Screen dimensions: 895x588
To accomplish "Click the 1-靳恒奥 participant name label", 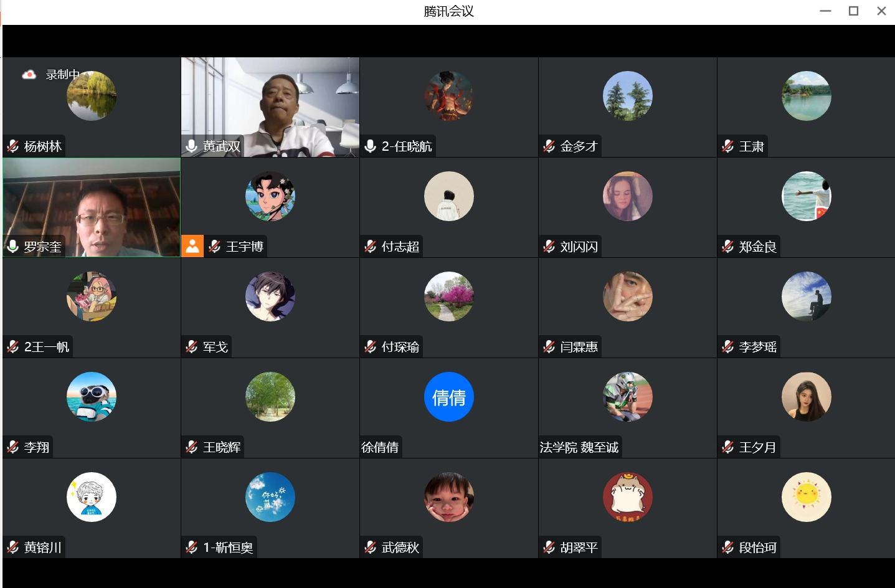I will pyautogui.click(x=228, y=548).
